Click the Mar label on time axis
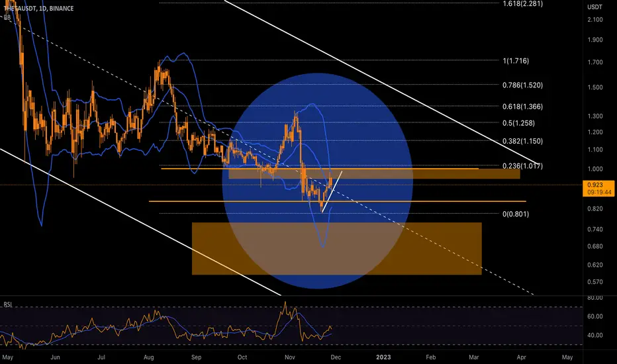617x364 pixels. (x=474, y=357)
